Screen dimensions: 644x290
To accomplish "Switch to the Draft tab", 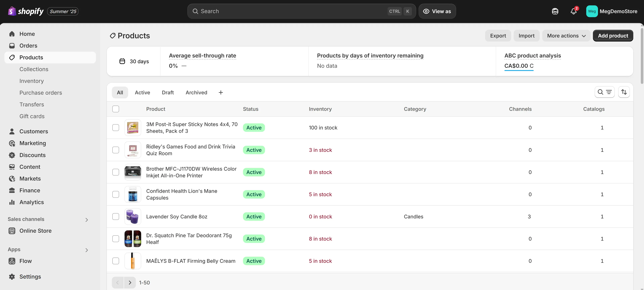I will pos(168,92).
